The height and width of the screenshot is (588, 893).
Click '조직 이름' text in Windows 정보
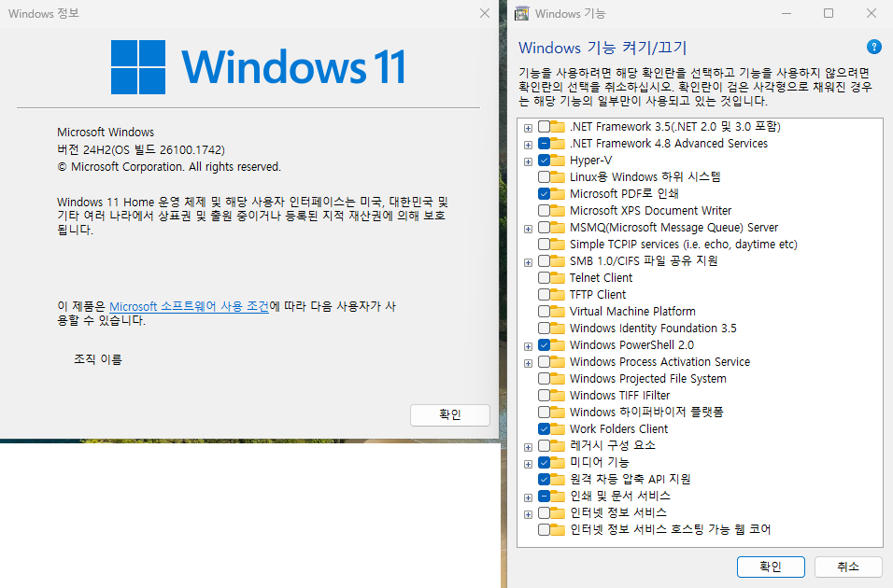coord(98,359)
